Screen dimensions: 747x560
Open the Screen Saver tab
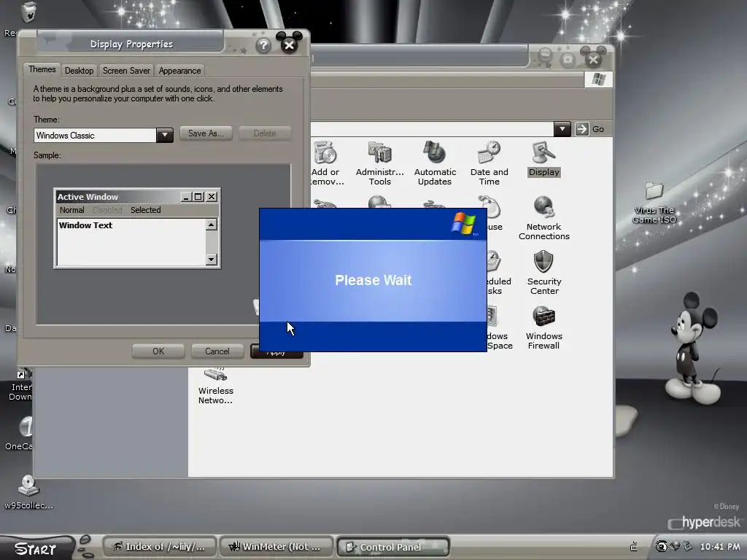click(126, 71)
